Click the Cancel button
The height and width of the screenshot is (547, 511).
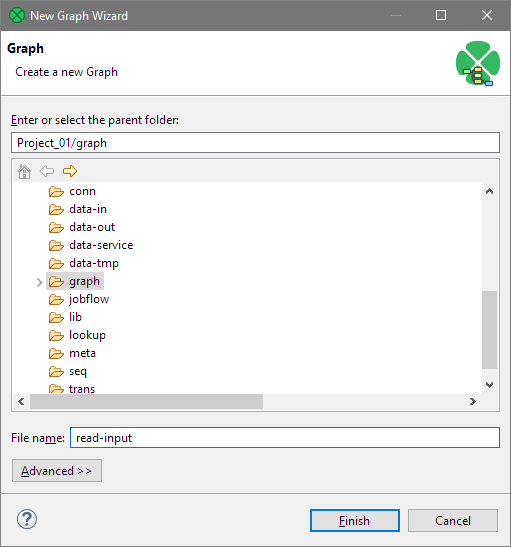pos(453,520)
